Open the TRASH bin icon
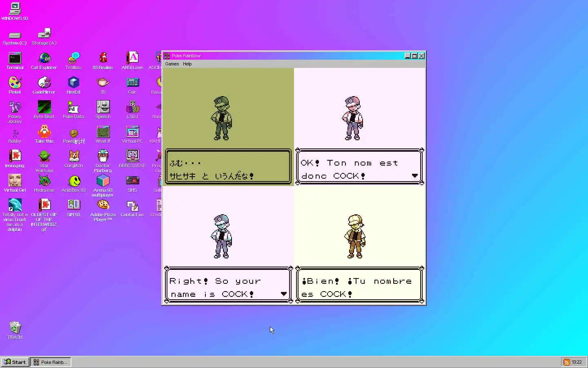Image resolution: width=588 pixels, height=368 pixels. click(x=15, y=330)
